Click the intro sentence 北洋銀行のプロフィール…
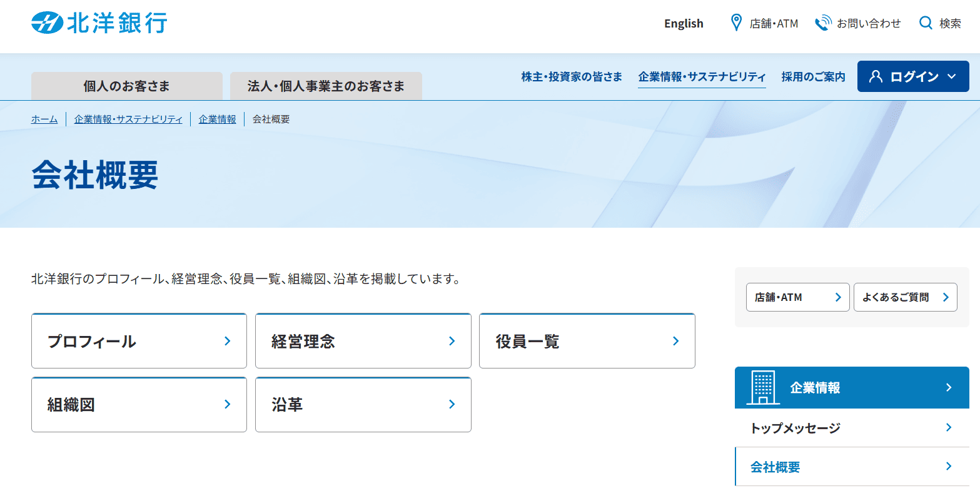This screenshot has height=493, width=980. tap(246, 279)
